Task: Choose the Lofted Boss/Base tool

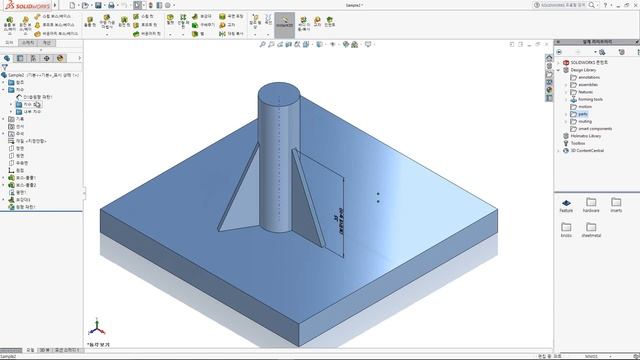Action: click(55, 25)
